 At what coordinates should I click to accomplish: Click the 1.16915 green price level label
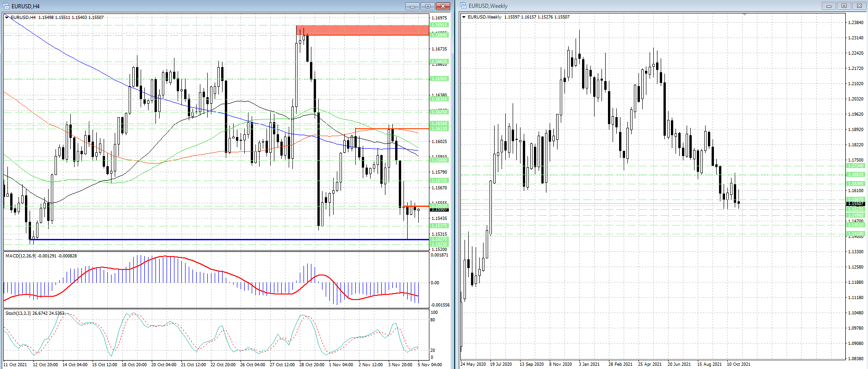pos(439,25)
